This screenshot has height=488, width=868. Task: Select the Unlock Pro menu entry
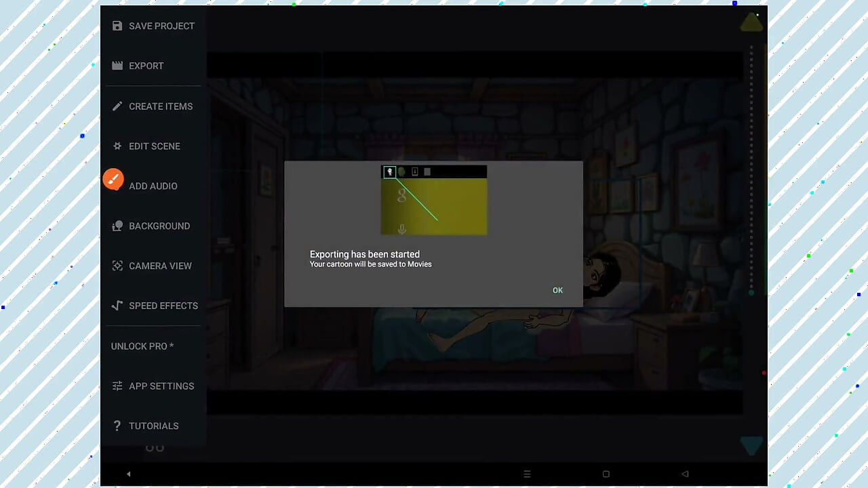pos(142,346)
